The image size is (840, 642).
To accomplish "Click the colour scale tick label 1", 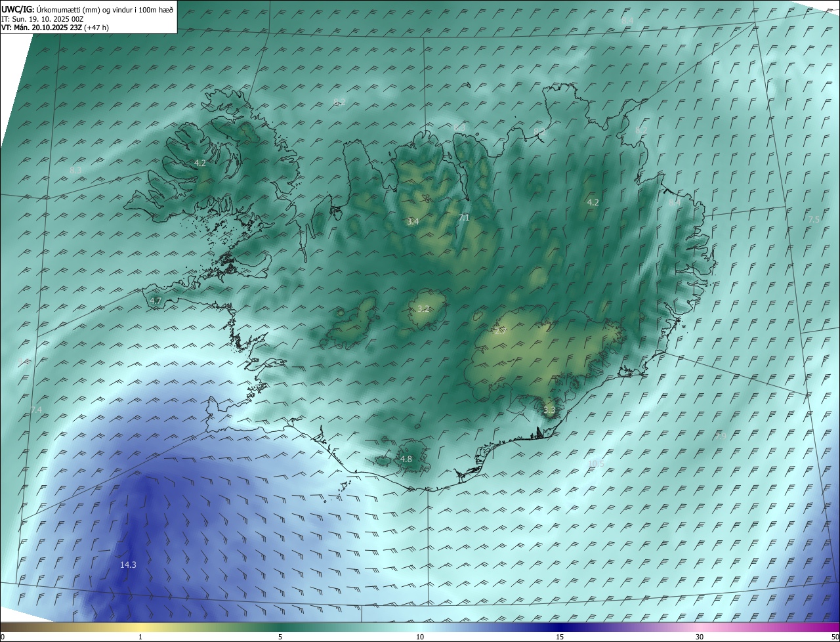I will click(140, 637).
